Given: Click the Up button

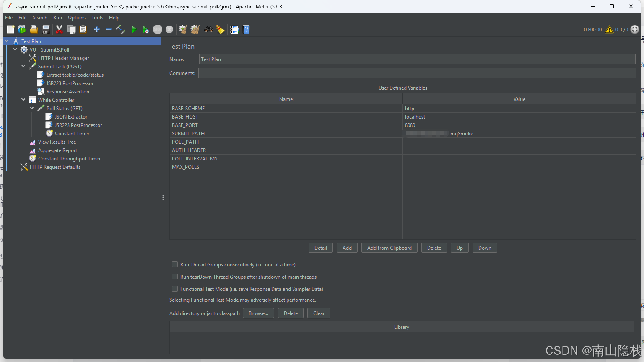Looking at the screenshot, I should coord(460,248).
